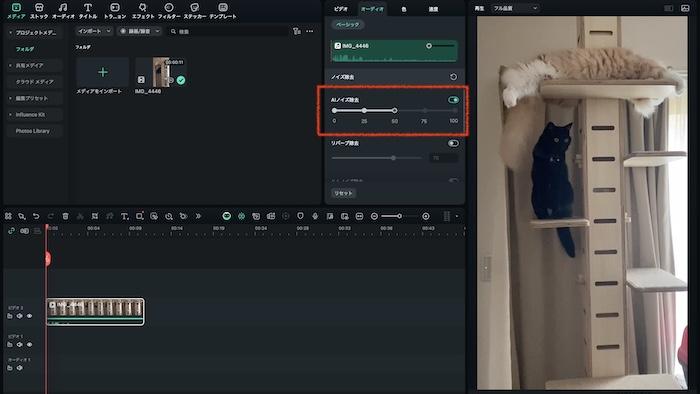Click the undo arrow in timeline toolbar
The image size is (700, 394).
[x=36, y=216]
